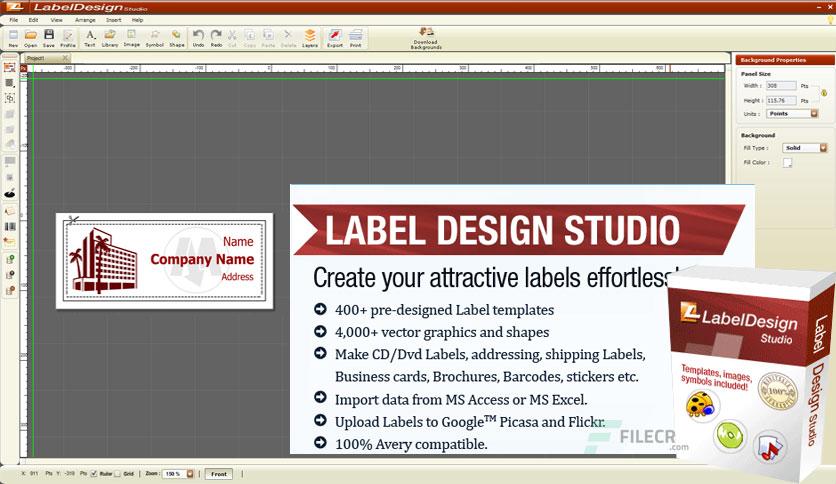Select the Name text above Company Name
The image size is (836, 484).
pos(238,241)
